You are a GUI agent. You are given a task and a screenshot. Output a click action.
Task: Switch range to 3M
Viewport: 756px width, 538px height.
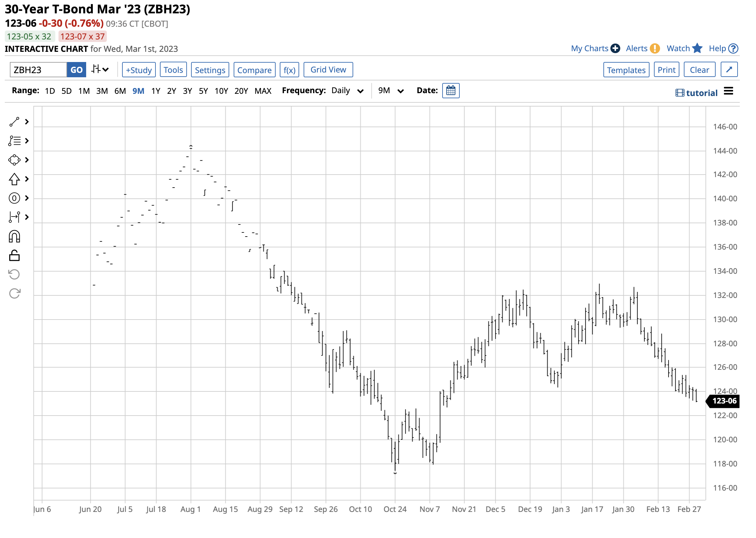[x=102, y=91]
